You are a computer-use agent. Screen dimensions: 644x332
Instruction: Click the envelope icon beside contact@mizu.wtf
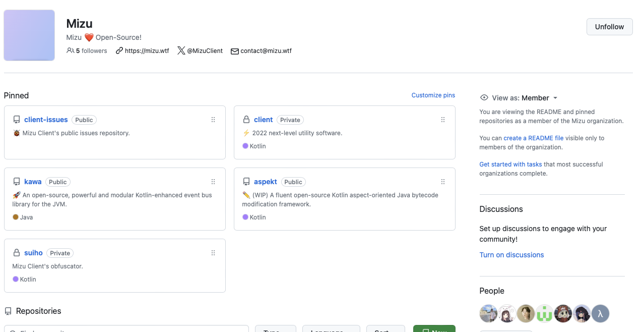click(x=235, y=51)
